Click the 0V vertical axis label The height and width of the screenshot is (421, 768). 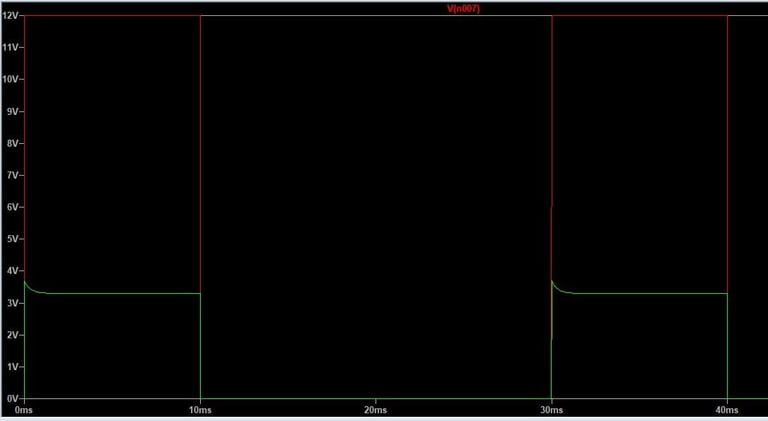[x=13, y=398]
